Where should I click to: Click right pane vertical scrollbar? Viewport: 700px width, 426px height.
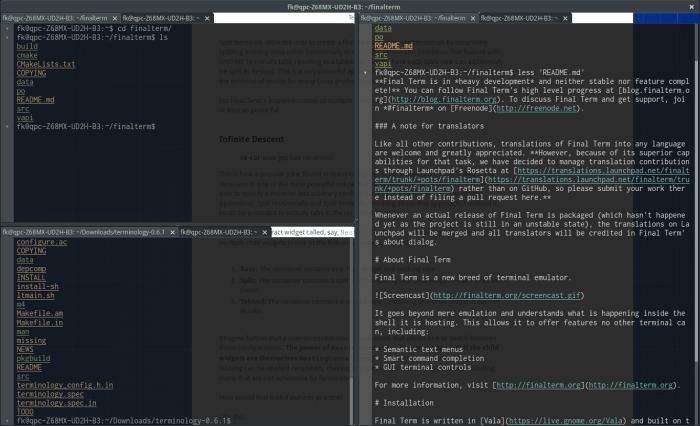click(x=697, y=210)
